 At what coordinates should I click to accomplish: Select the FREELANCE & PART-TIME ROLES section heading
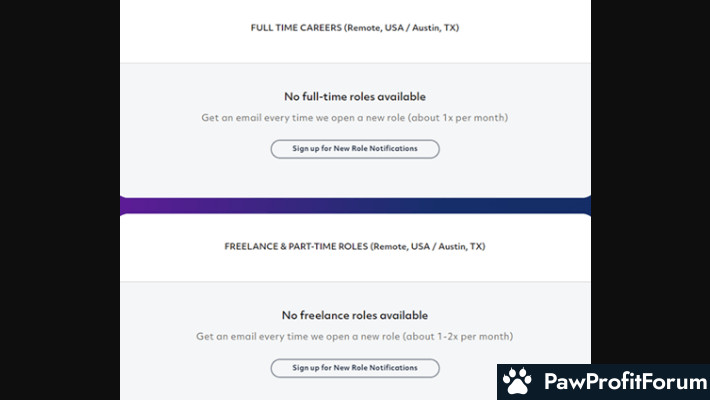355,246
